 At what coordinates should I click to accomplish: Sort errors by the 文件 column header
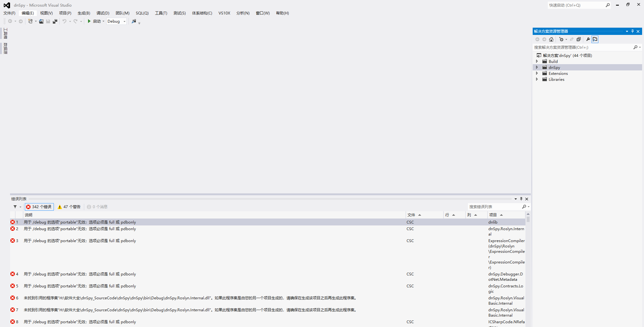click(425, 215)
